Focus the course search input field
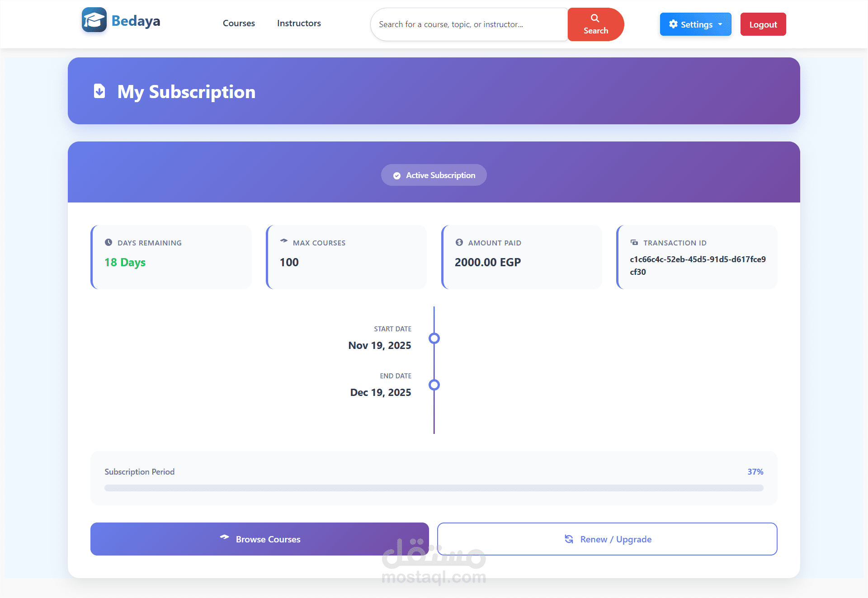The height and width of the screenshot is (598, 868). (x=469, y=24)
